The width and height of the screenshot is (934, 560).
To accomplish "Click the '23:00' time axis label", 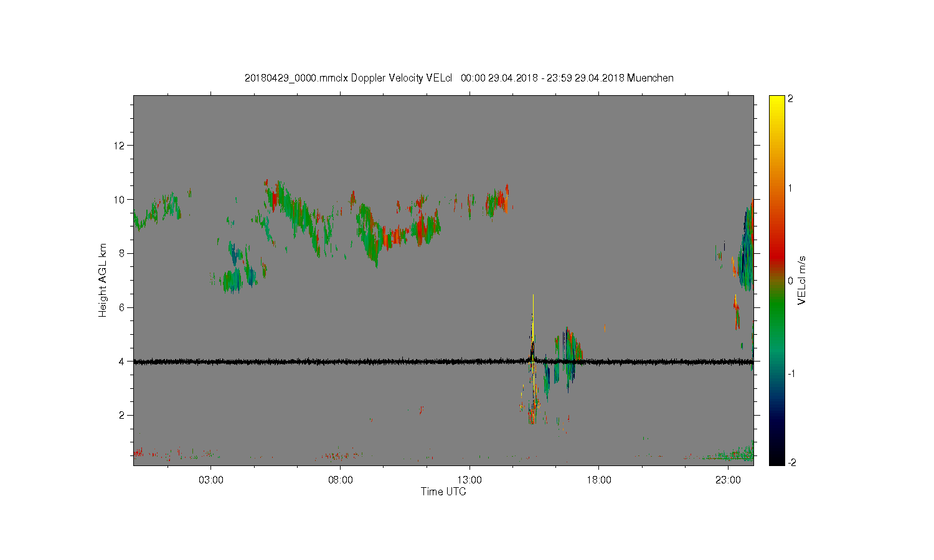I will [x=728, y=480].
